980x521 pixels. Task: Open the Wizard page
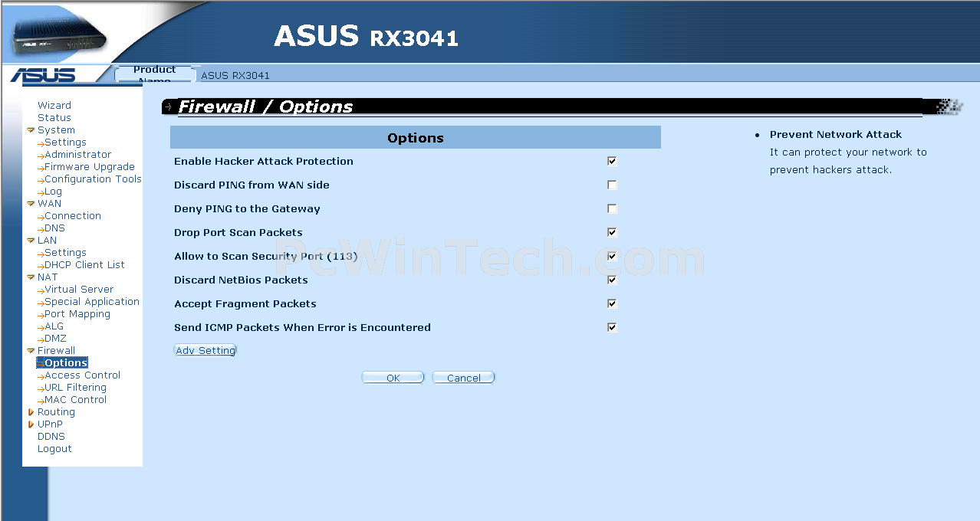(54, 106)
